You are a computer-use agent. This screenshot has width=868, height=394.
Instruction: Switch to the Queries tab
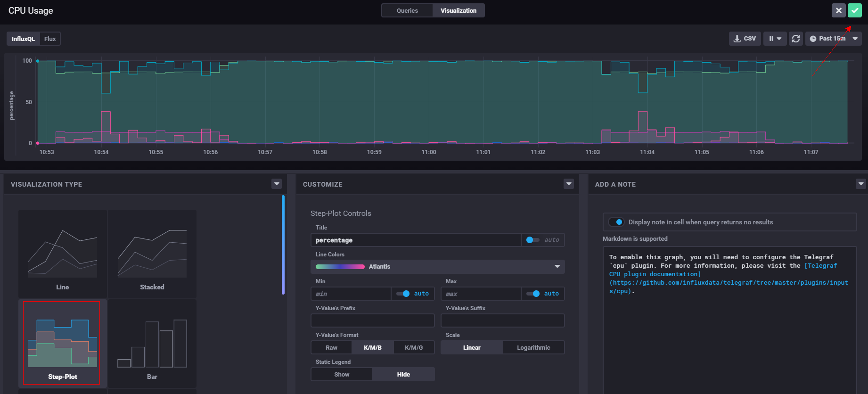pyautogui.click(x=407, y=10)
